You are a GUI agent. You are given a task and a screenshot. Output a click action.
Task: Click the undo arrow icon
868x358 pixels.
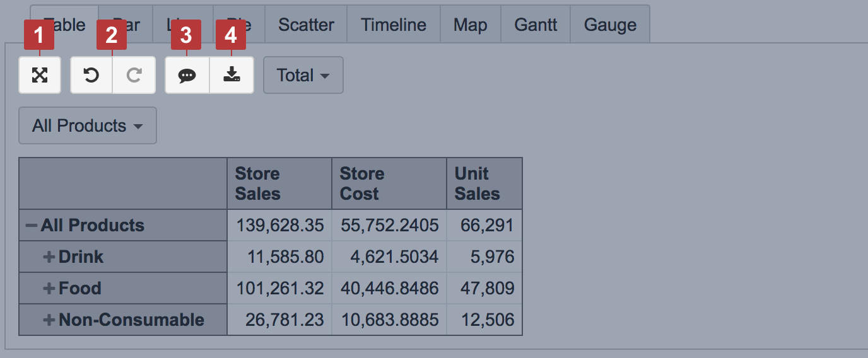tap(91, 76)
